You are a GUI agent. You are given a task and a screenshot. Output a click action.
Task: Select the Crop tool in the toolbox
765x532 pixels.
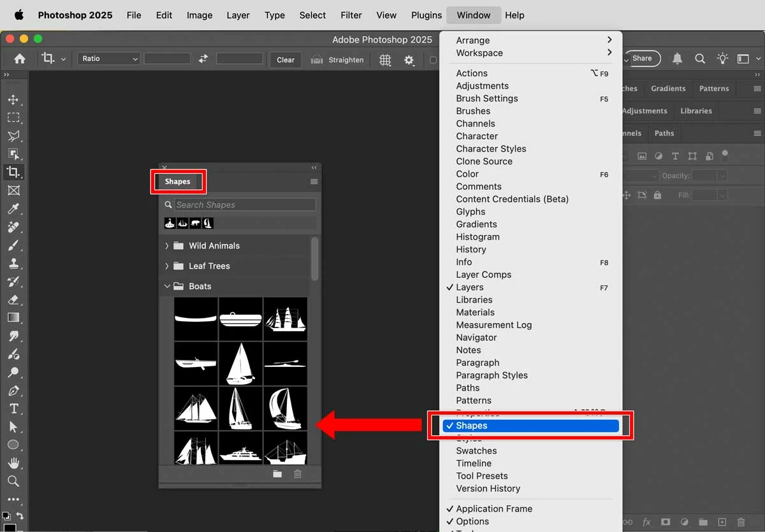coord(13,172)
